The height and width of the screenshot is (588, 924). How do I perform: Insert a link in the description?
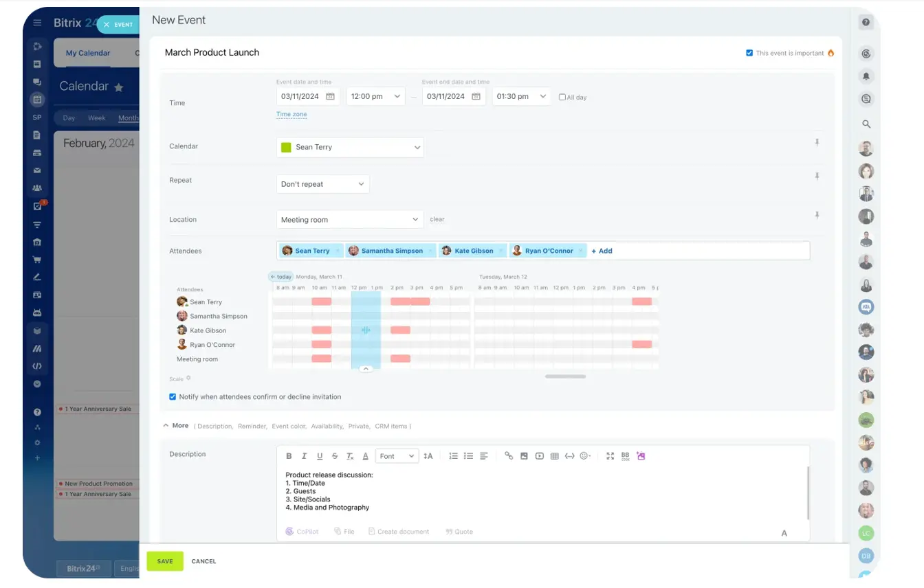tap(509, 456)
